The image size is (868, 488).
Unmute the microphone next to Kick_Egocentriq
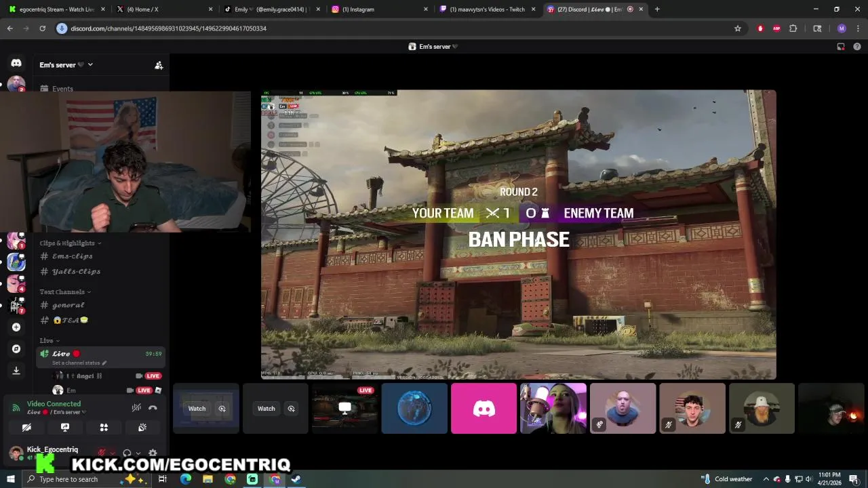pyautogui.click(x=102, y=453)
